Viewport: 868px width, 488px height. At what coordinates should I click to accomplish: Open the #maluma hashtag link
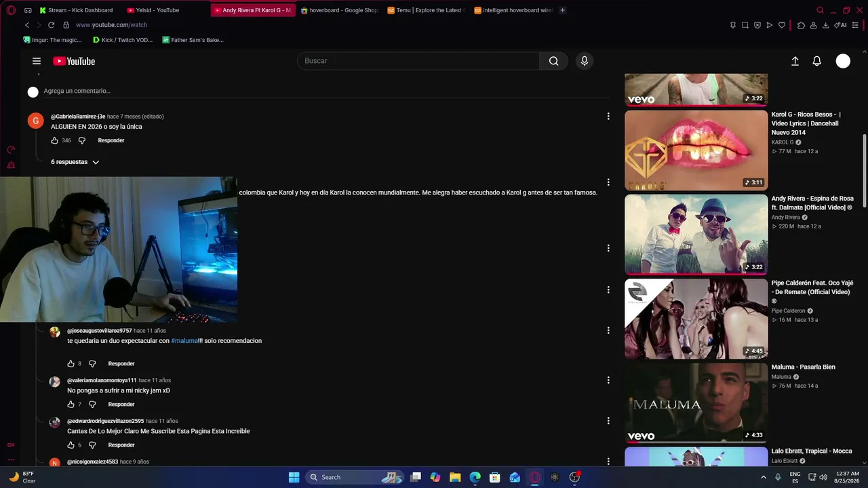[x=184, y=341]
